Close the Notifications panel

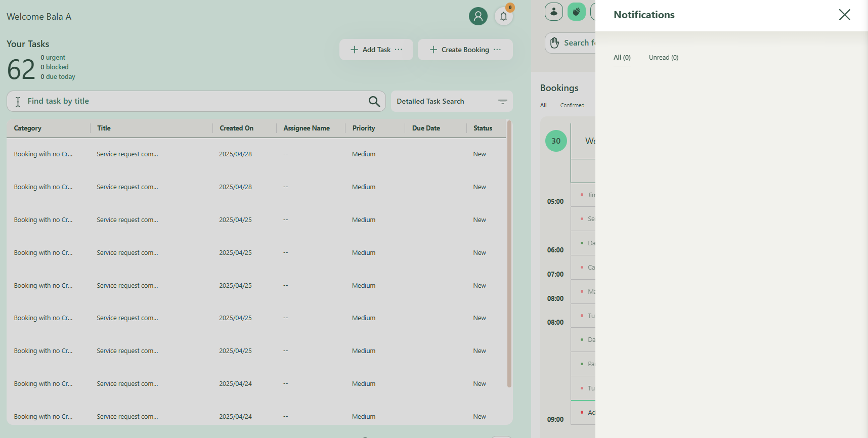[844, 15]
